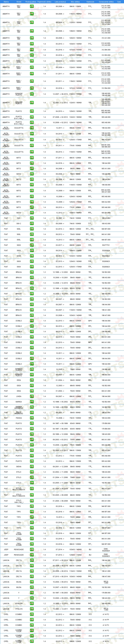Click fuel icon in GIULIETTA 77kW / 105KM row
Image resolution: width=124 pixels, height=644 pixels.
click(x=32, y=146)
